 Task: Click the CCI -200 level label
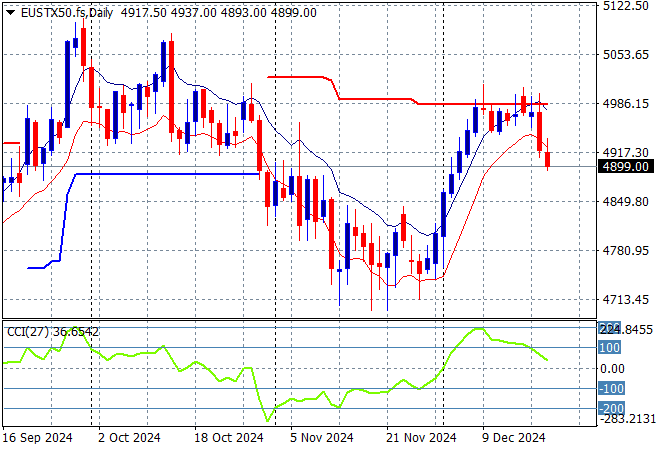coord(610,408)
